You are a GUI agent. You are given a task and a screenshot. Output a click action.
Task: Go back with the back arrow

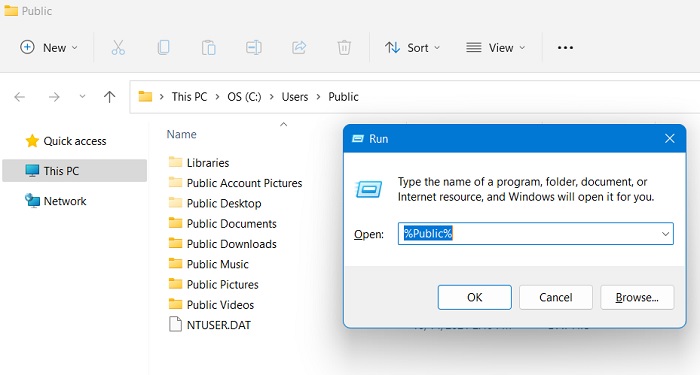pyautogui.click(x=20, y=97)
